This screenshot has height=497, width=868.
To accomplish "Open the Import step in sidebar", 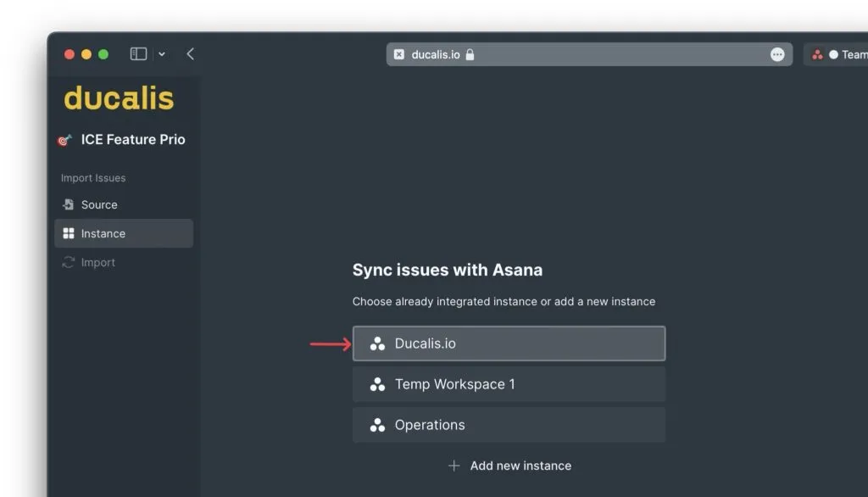I will pos(98,263).
